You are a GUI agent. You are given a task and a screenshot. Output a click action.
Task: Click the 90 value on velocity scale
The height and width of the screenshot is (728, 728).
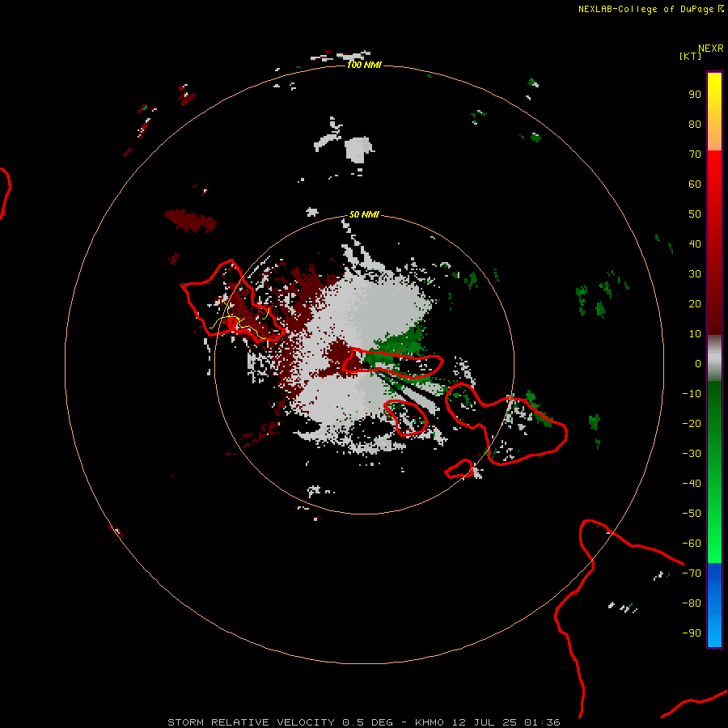pyautogui.click(x=695, y=95)
